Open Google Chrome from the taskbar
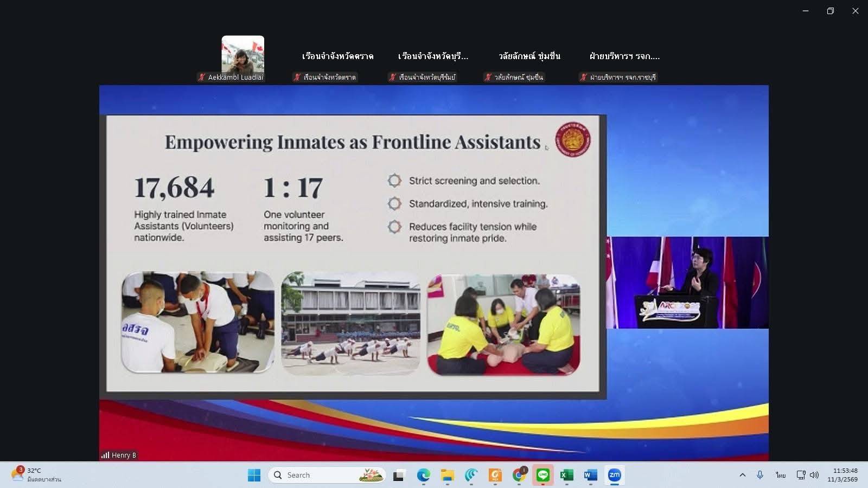The width and height of the screenshot is (868, 488). (x=519, y=475)
